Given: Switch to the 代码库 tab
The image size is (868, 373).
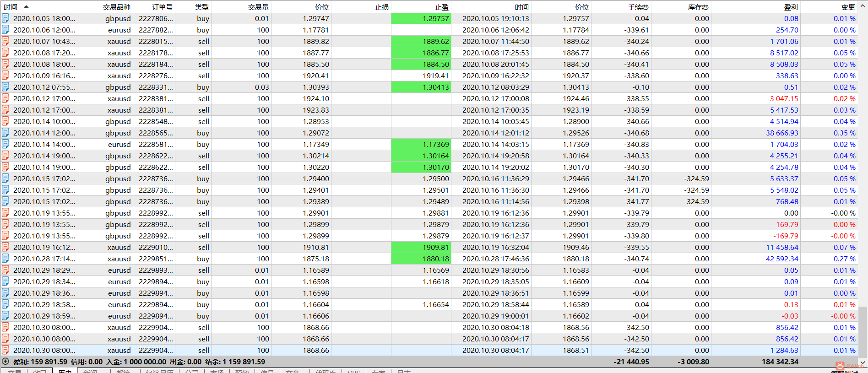Looking at the screenshot, I should pos(325,371).
